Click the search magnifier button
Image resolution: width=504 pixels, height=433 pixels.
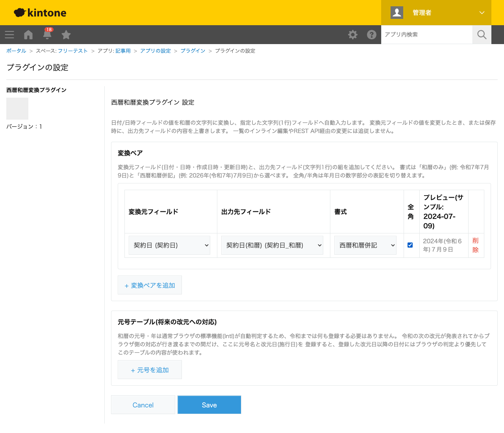(x=482, y=35)
